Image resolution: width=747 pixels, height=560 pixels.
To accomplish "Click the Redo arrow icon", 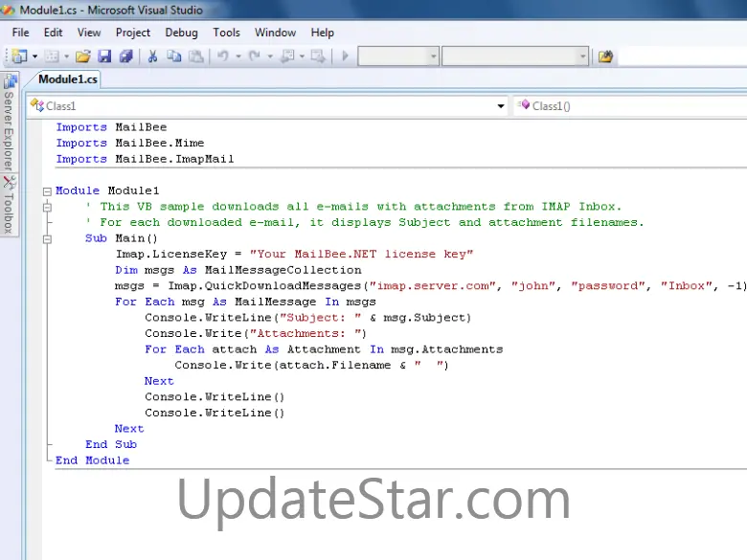I will [255, 56].
